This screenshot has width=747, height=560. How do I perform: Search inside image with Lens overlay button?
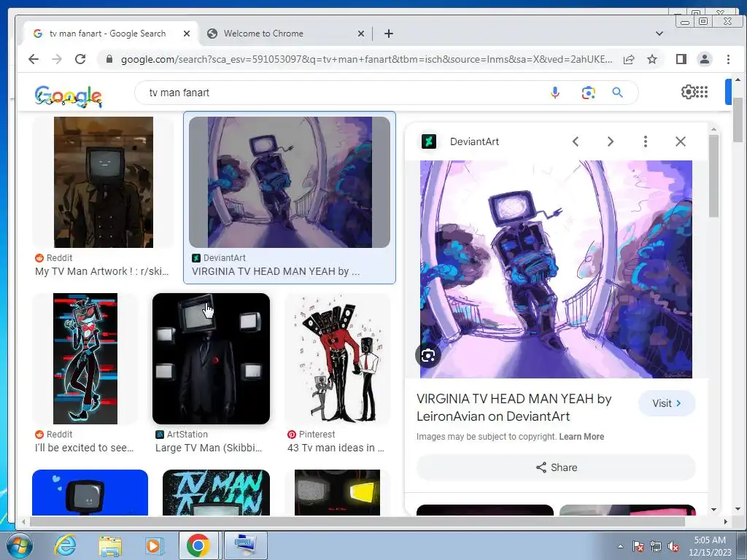point(427,355)
